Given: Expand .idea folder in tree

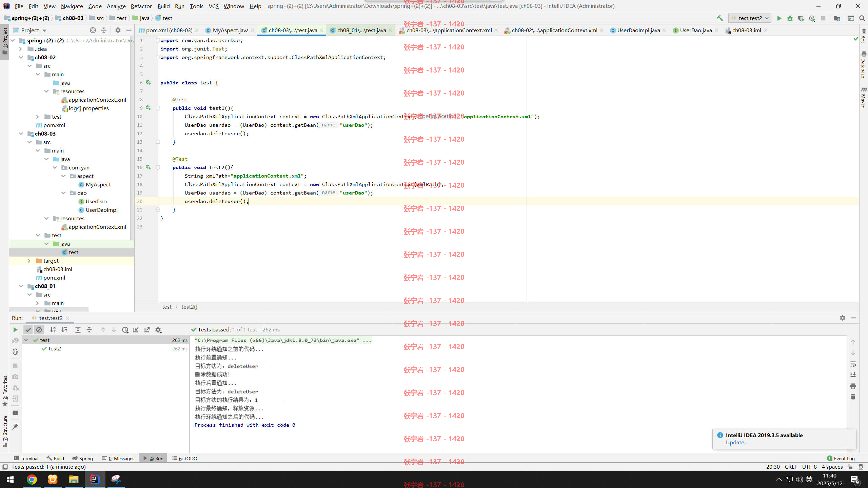Looking at the screenshot, I should [x=21, y=49].
